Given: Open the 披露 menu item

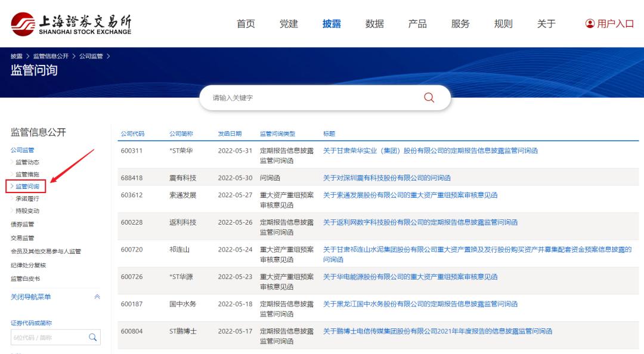Looking at the screenshot, I should tap(332, 24).
